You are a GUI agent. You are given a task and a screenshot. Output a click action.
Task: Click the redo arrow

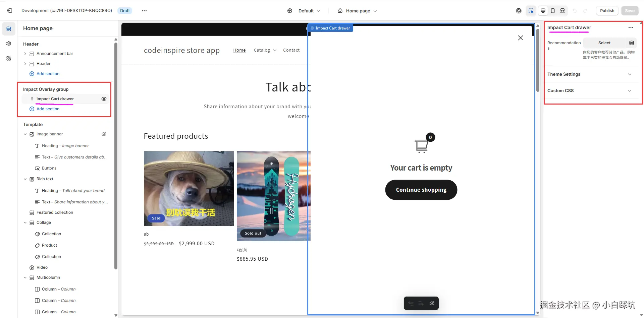point(585,11)
